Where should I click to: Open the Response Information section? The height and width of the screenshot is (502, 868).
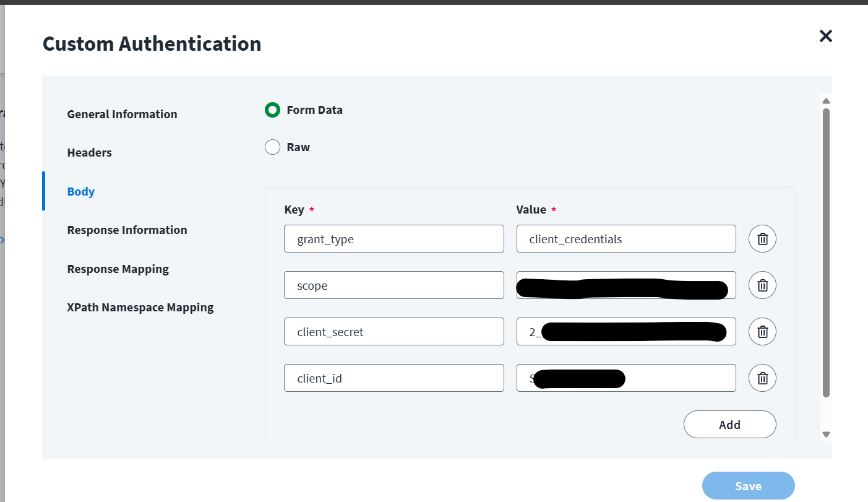point(127,230)
